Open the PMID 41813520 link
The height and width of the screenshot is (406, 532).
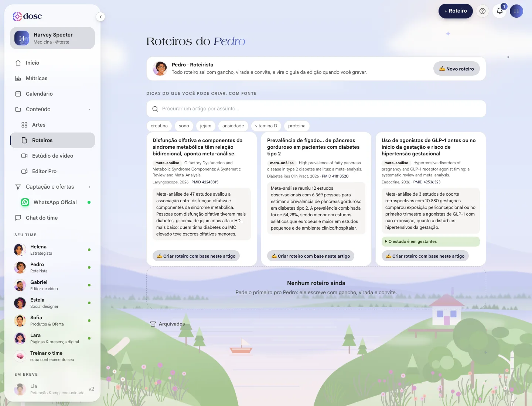coord(335,176)
